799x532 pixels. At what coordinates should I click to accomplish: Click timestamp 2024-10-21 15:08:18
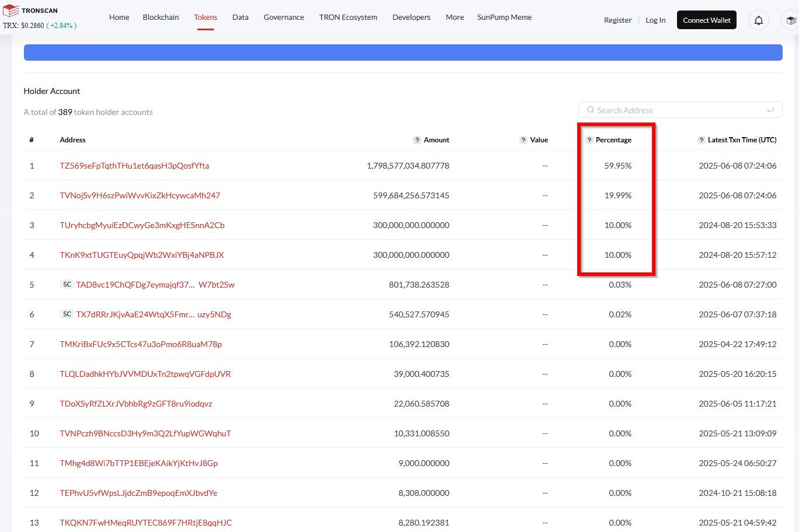pos(738,493)
